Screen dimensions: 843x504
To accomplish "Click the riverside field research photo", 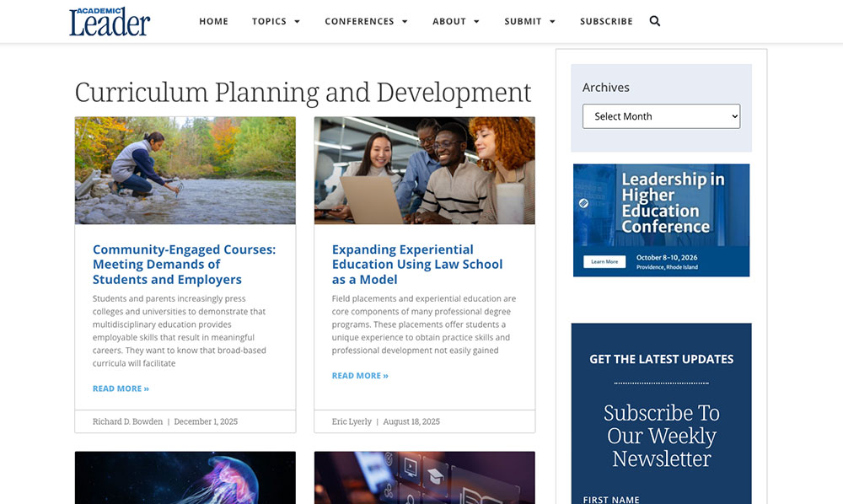I will tap(185, 170).
